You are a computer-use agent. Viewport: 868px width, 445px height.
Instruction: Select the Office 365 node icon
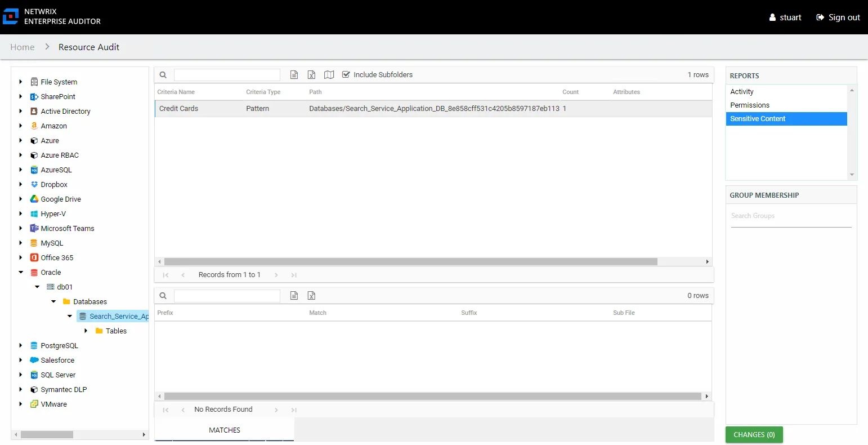coord(34,257)
